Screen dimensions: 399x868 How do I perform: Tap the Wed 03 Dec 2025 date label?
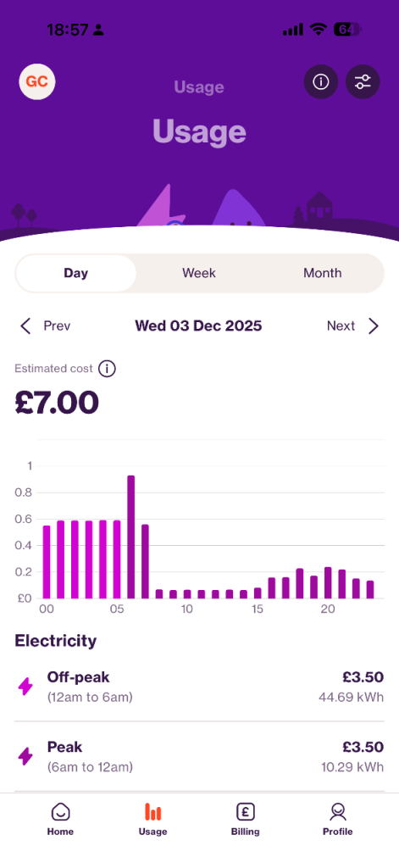(x=199, y=326)
